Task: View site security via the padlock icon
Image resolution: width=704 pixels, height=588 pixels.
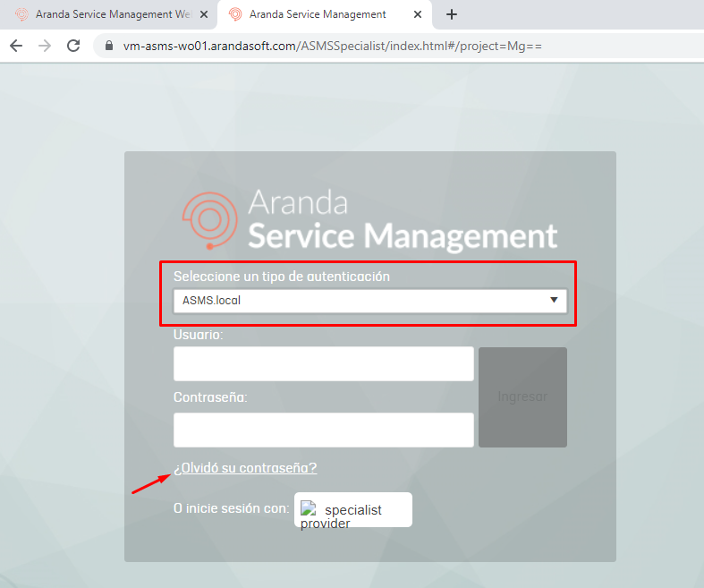Action: (108, 46)
